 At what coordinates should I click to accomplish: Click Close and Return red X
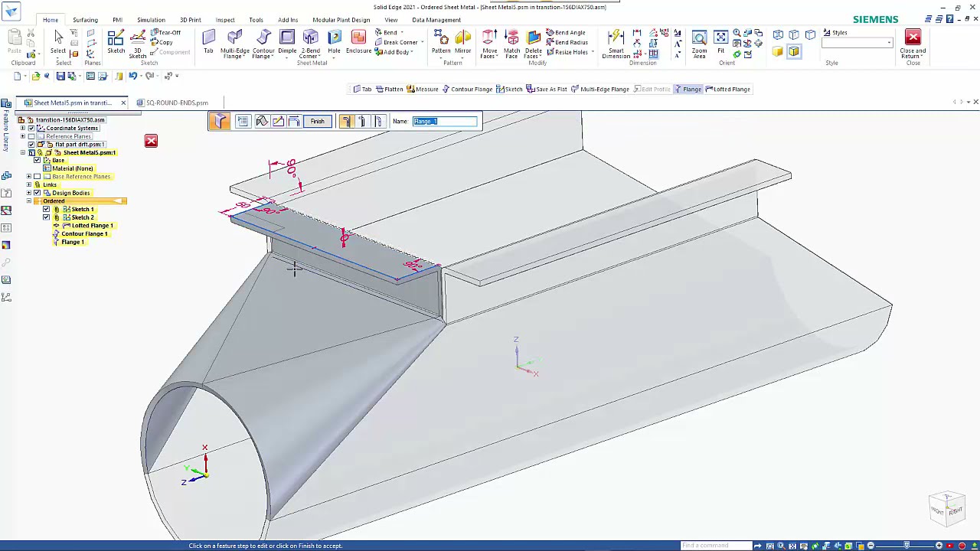(913, 37)
